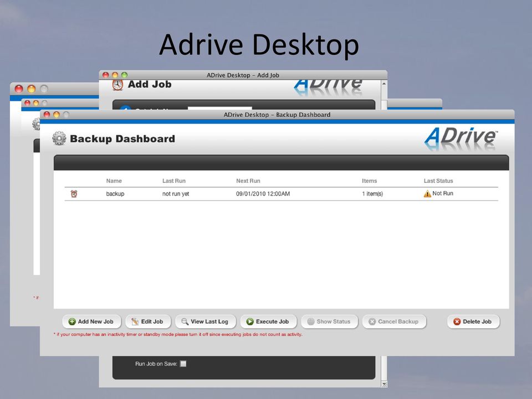Image resolution: width=532 pixels, height=399 pixels.
Task: Click the scroll up arrow in the Add Job window
Action: tap(383, 84)
